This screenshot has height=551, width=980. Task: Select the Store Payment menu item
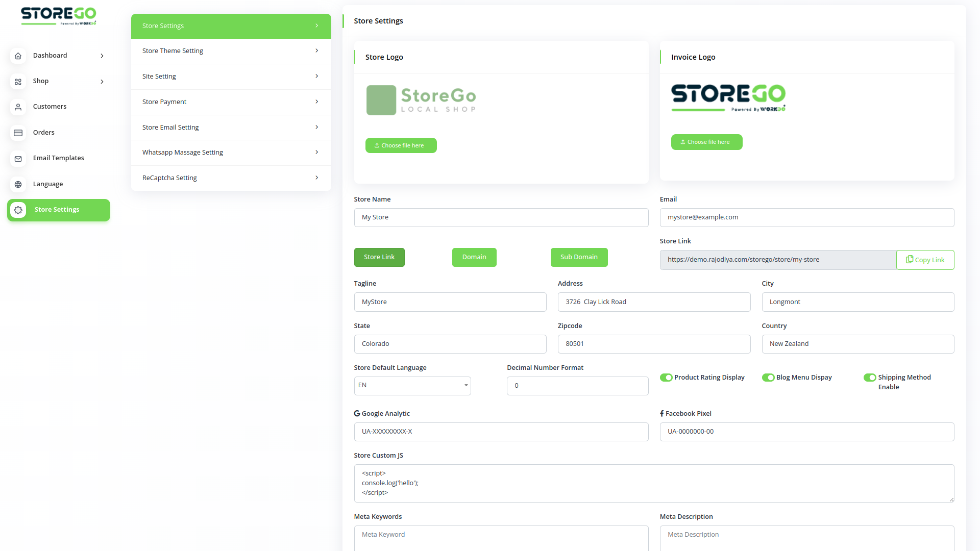231,102
